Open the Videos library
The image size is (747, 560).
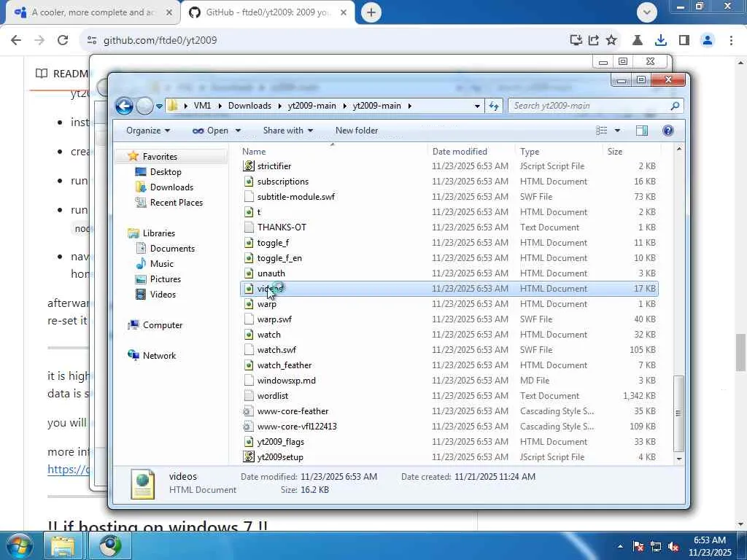(x=163, y=295)
